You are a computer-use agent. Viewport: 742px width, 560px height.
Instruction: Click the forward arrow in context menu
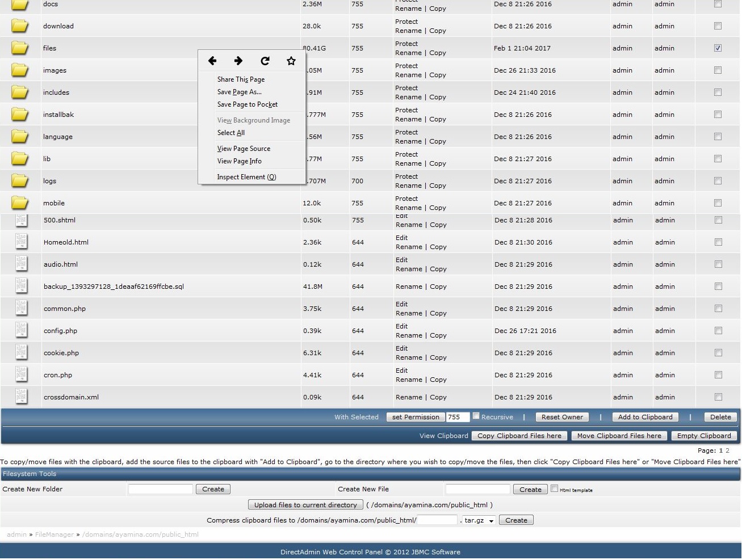(238, 61)
